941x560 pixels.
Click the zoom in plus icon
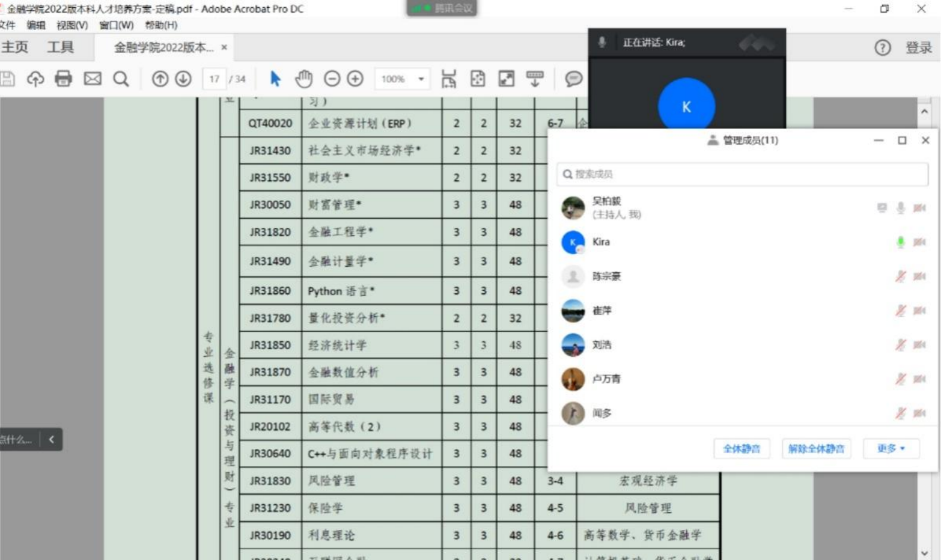point(355,79)
